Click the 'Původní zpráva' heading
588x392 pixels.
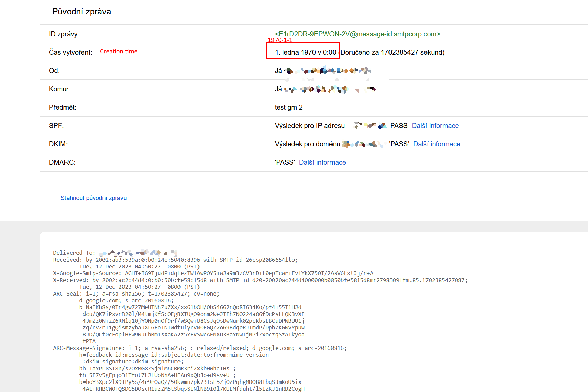tap(81, 12)
